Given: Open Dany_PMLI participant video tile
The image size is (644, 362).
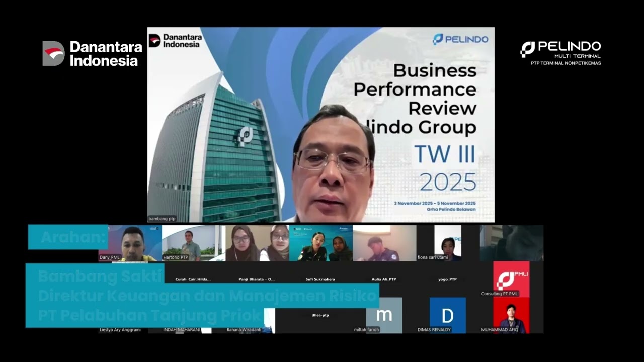Looking at the screenshot, I should [x=130, y=243].
